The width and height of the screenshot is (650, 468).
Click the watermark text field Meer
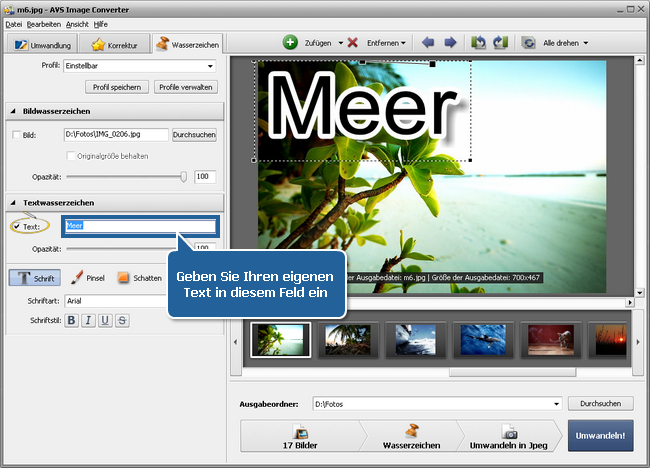(x=141, y=226)
